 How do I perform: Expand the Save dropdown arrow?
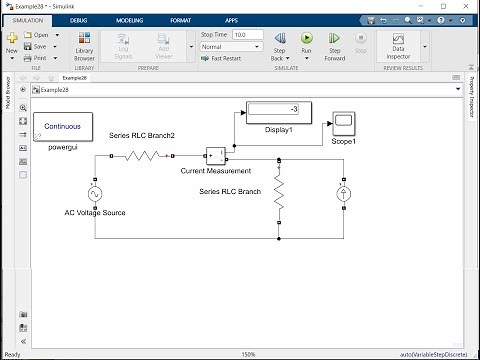pyautogui.click(x=55, y=47)
